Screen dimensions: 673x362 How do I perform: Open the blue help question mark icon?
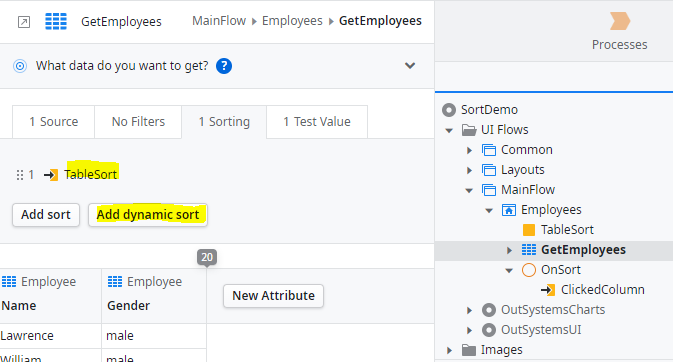point(224,66)
